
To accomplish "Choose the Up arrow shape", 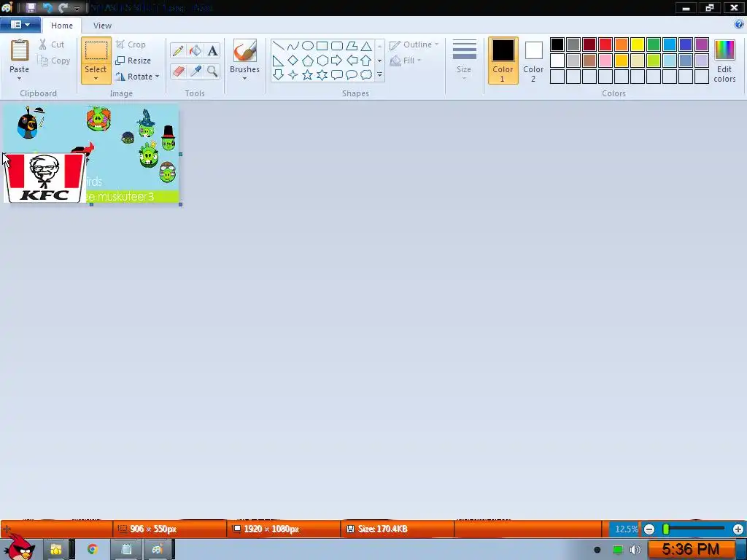I will [x=366, y=61].
